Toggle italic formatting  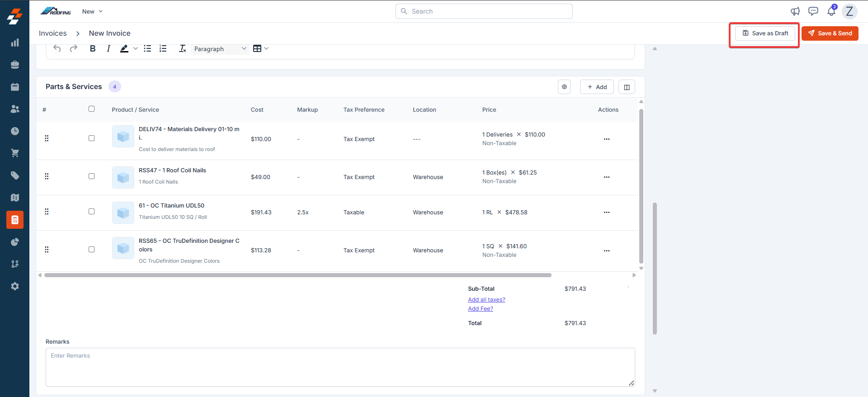click(x=108, y=48)
